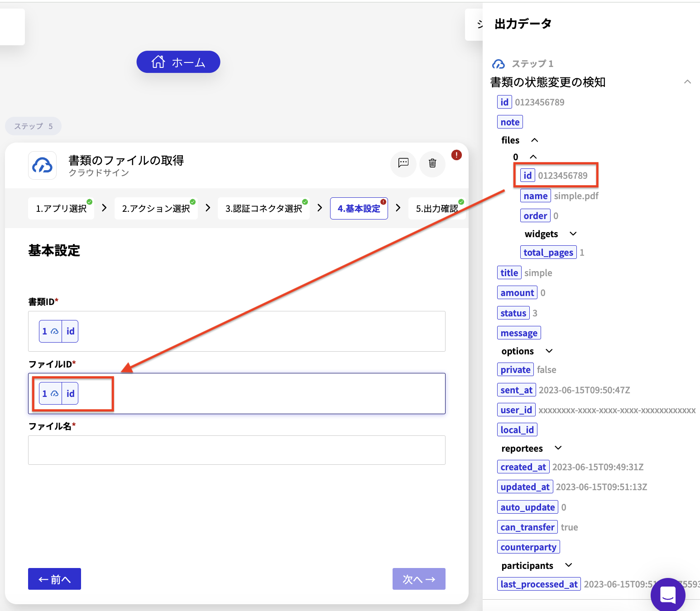Select the updated_at output tag
The width and height of the screenshot is (700, 611).
(x=525, y=487)
